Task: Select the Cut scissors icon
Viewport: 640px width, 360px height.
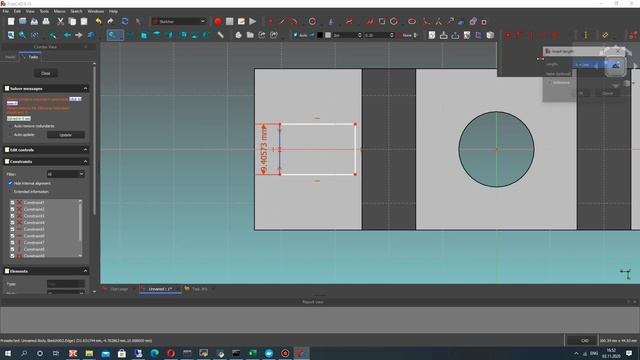Action: tap(60, 21)
